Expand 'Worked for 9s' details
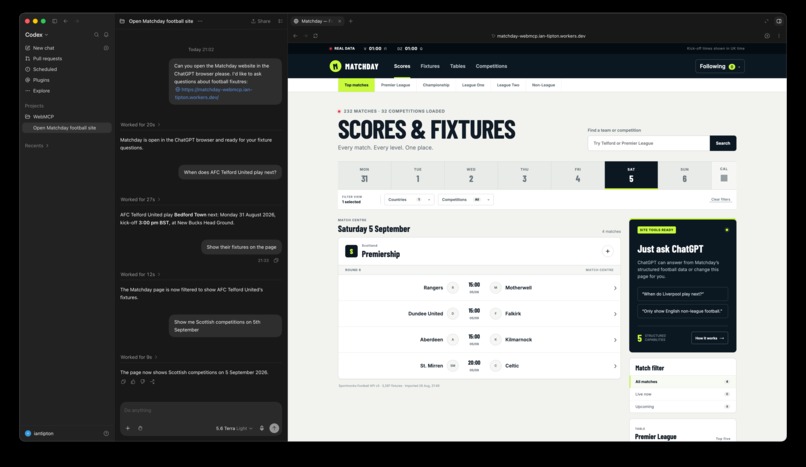Image resolution: width=806 pixels, height=467 pixels. (x=138, y=357)
